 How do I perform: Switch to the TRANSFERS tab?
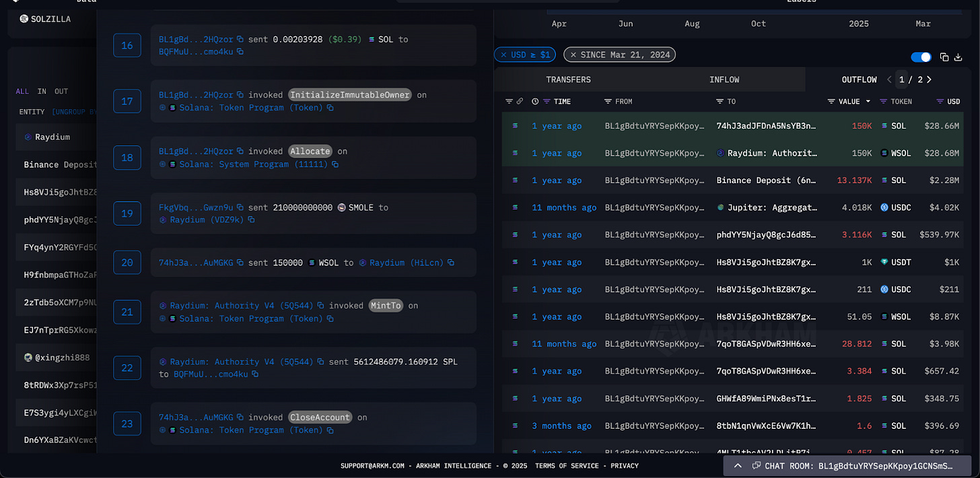pos(568,79)
